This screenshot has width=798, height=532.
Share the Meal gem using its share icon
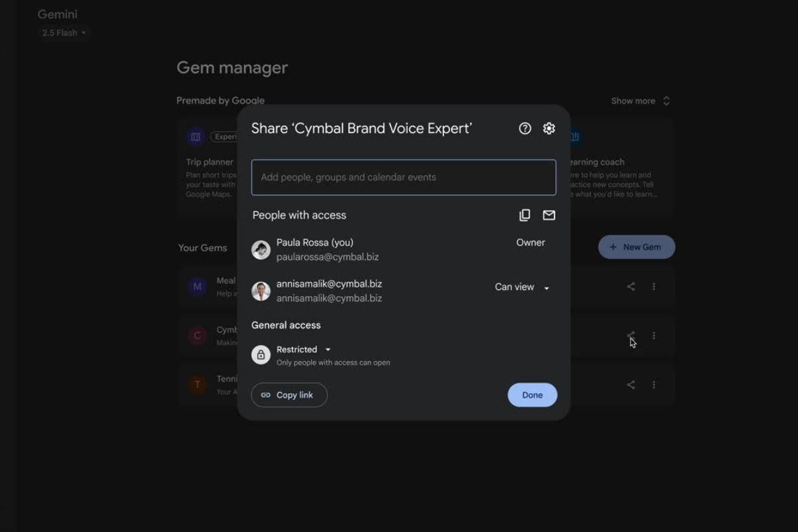(630, 287)
